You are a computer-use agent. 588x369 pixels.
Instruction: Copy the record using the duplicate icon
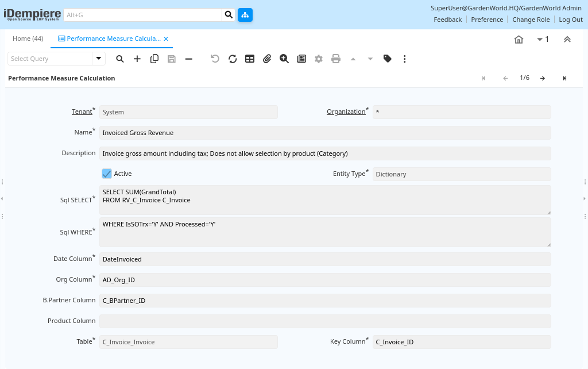coord(154,59)
